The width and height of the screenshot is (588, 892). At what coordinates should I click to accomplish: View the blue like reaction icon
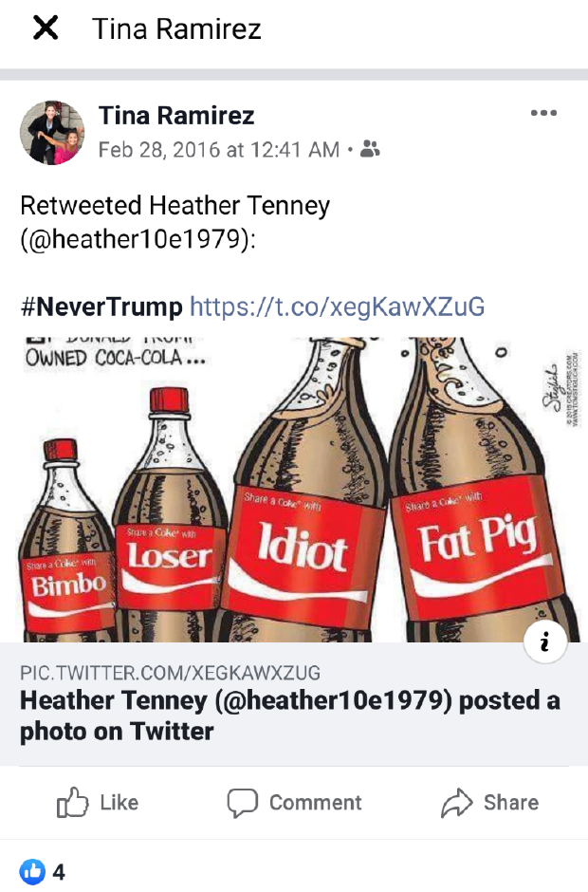[32, 871]
